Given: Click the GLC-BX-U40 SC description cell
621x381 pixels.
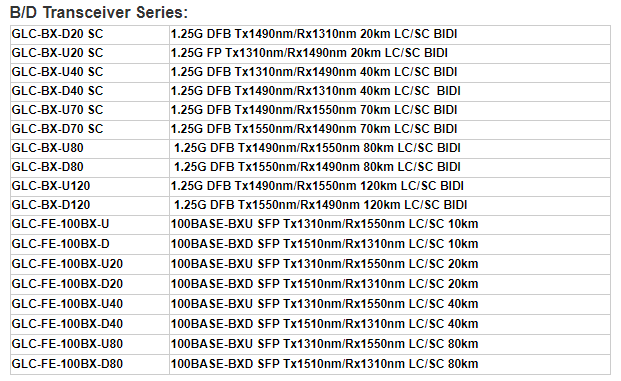Looking at the screenshot, I should [x=390, y=73].
